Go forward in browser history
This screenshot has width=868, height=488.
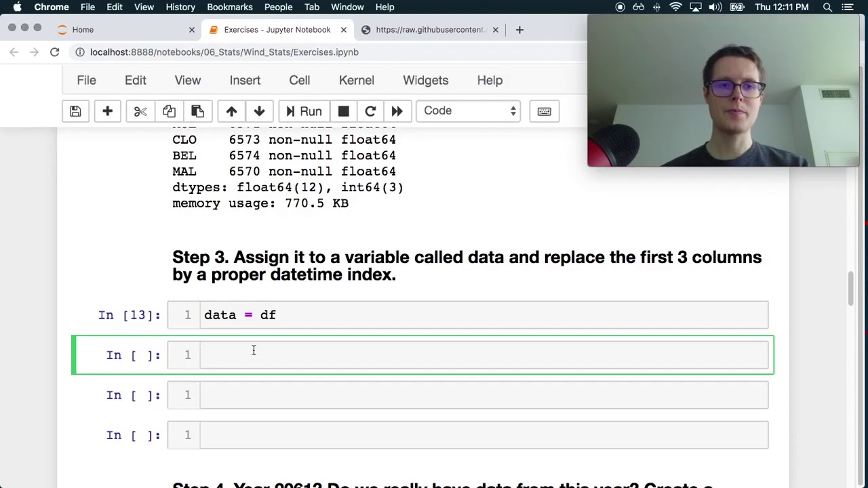(34, 52)
